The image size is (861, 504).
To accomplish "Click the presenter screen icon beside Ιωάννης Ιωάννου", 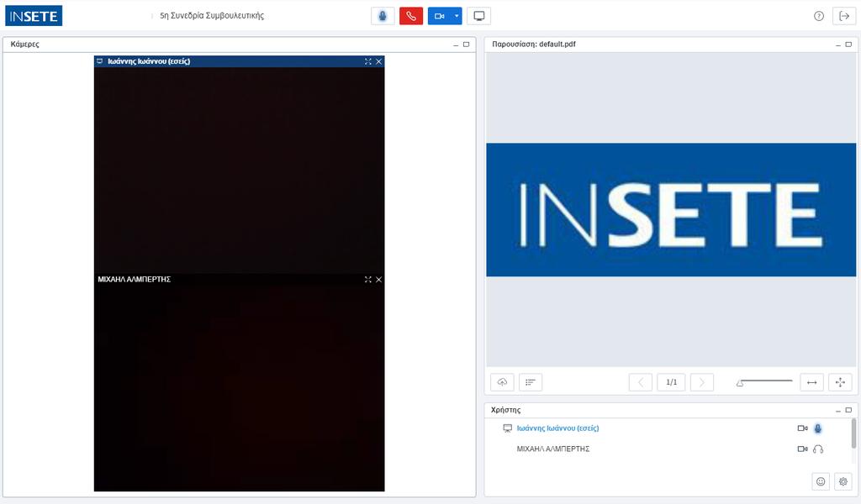I will point(507,428).
